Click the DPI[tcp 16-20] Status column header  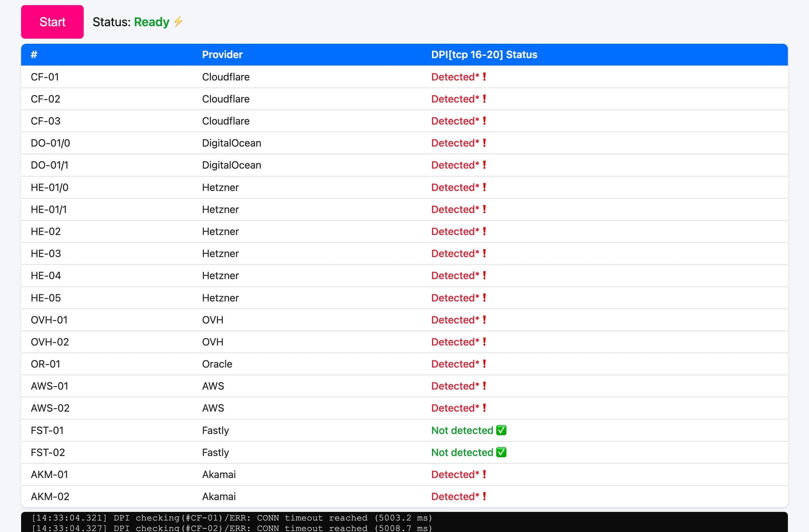pos(484,55)
